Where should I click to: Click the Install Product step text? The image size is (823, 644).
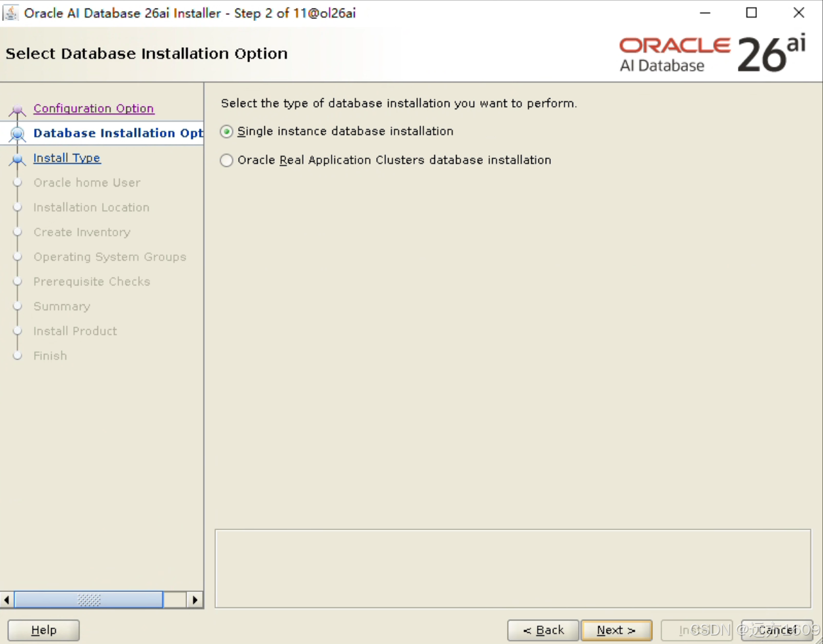click(75, 331)
